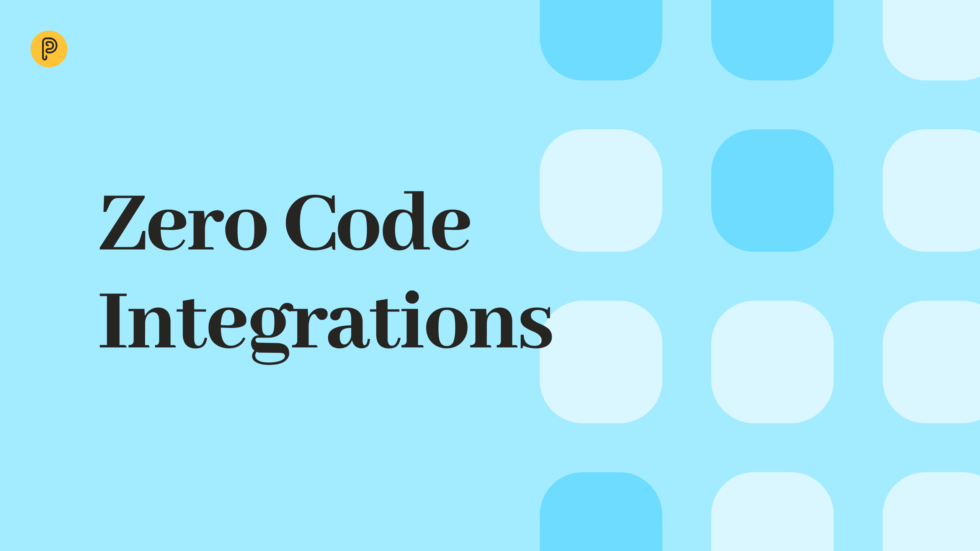Click the P brand logo in top corner
This screenshot has height=551, width=980.
click(x=49, y=49)
